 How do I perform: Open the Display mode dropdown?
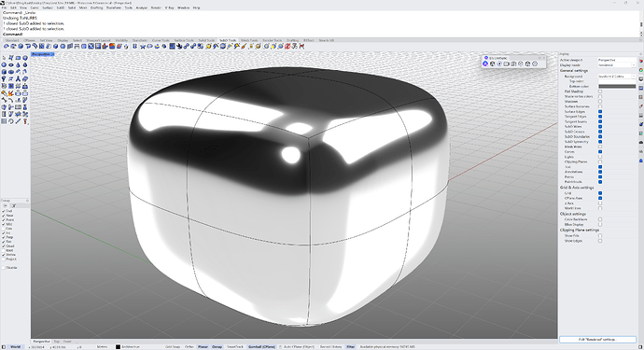click(x=617, y=65)
